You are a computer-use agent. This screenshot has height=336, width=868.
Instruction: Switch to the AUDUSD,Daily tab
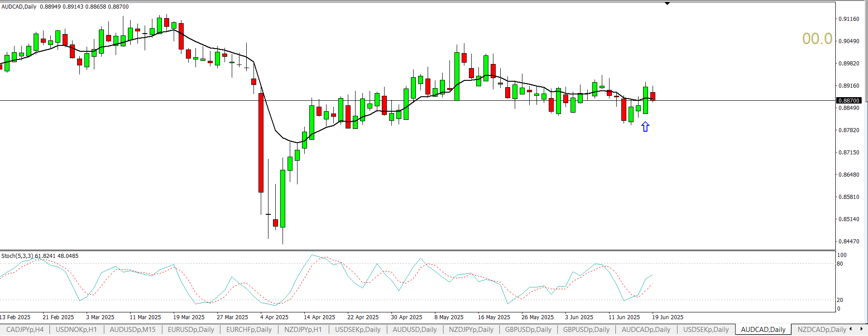414,330
